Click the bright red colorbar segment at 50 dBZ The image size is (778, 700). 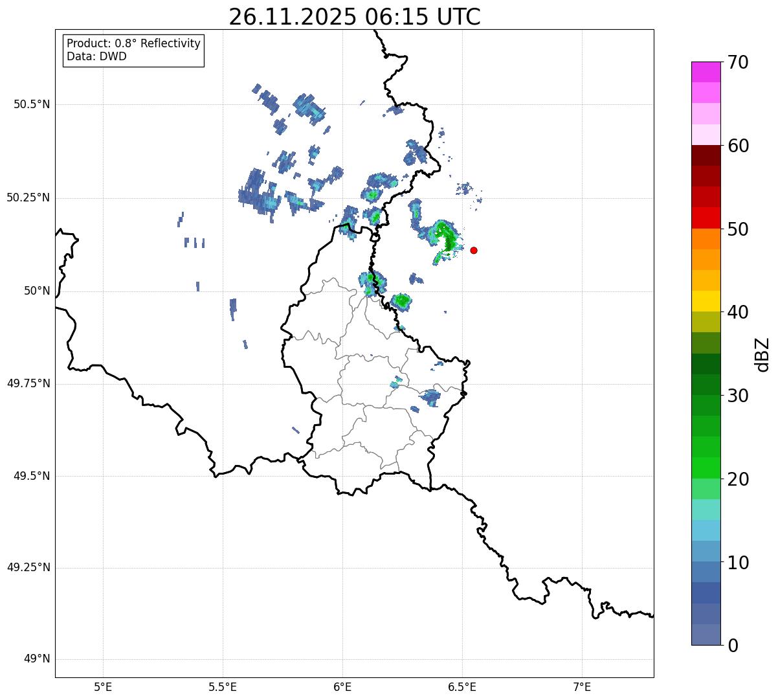click(x=706, y=218)
